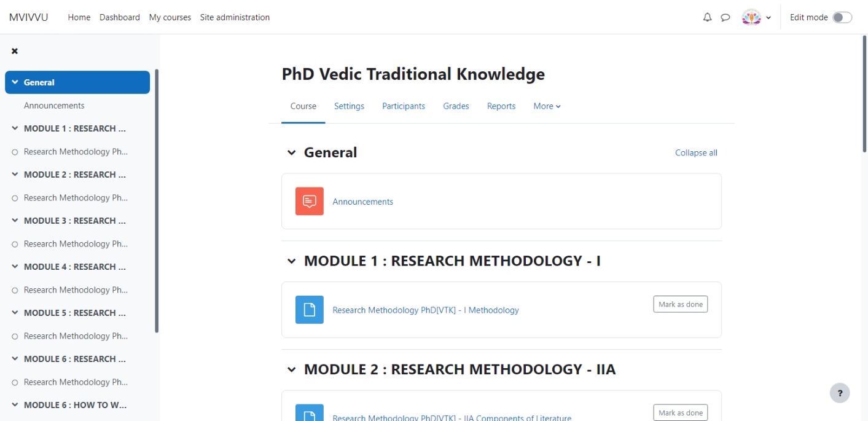The image size is (868, 421).
Task: Collapse the General section in main content
Action: click(291, 152)
